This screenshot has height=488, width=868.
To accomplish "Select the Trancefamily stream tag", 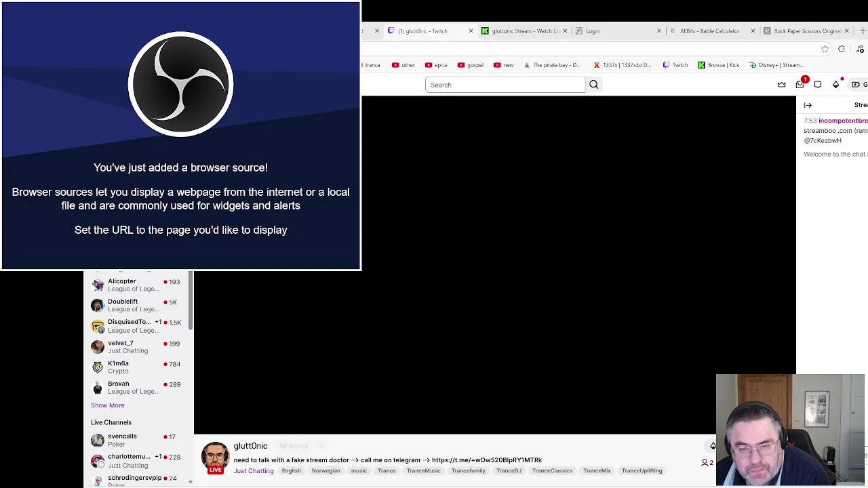I will pyautogui.click(x=469, y=470).
